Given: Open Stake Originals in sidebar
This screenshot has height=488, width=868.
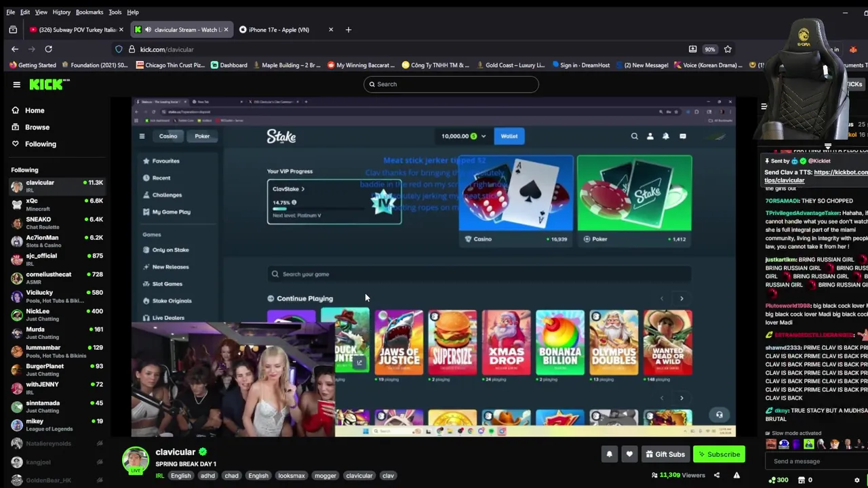Looking at the screenshot, I should [x=167, y=300].
